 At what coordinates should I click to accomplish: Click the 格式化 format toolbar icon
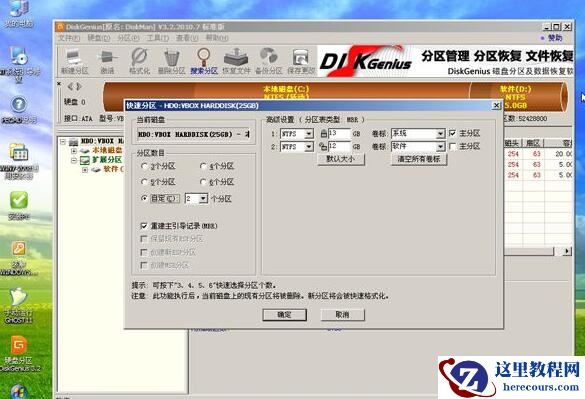tap(139, 62)
